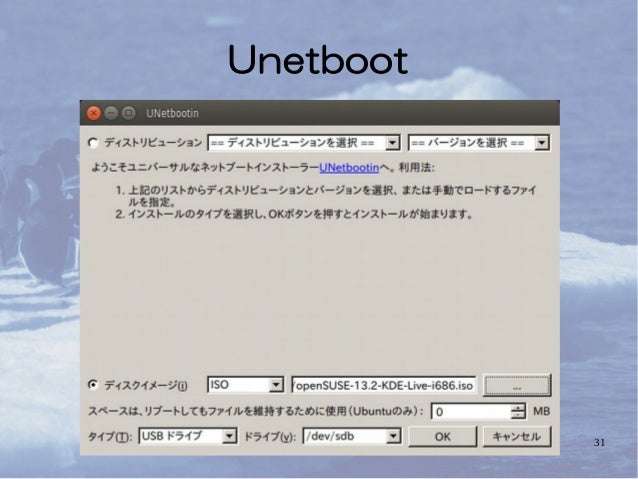
Task: Click the UNetbootin window title text
Action: click(173, 113)
